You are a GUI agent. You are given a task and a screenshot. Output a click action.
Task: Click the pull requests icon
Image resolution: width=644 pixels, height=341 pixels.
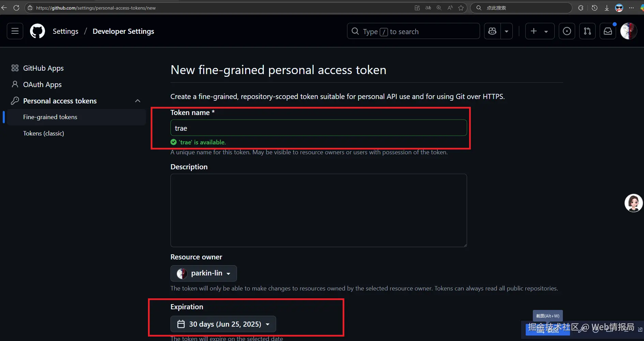click(587, 31)
